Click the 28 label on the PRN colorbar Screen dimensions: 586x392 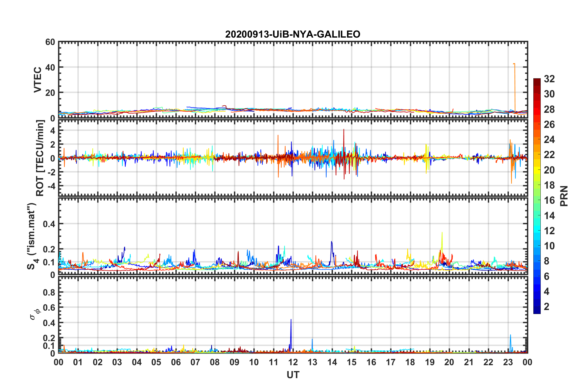click(x=549, y=109)
